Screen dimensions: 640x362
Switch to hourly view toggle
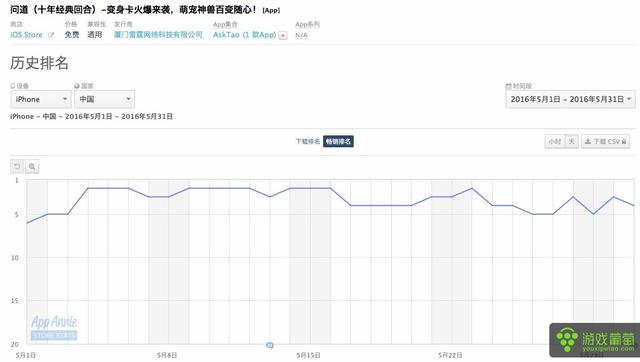[555, 141]
